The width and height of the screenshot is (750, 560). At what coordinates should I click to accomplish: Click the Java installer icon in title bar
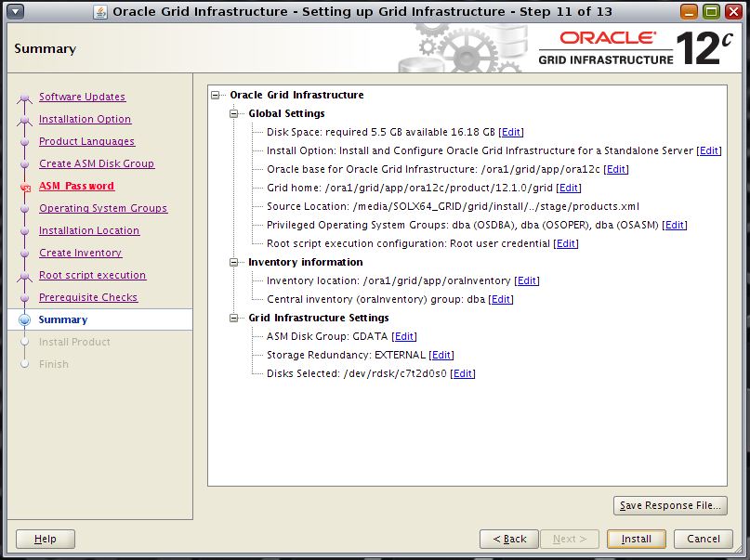click(100, 12)
